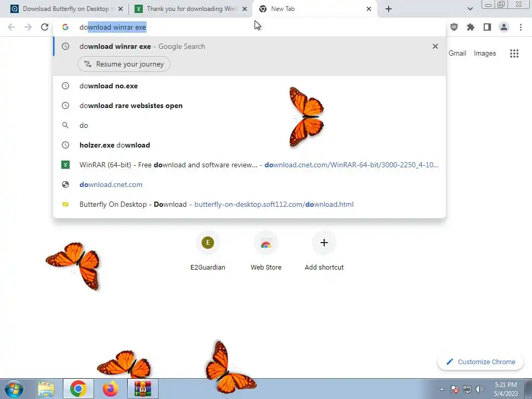Image resolution: width=532 pixels, height=399 pixels.
Task: Click clock icon beside 'download rare websistes open'
Action: coord(65,105)
